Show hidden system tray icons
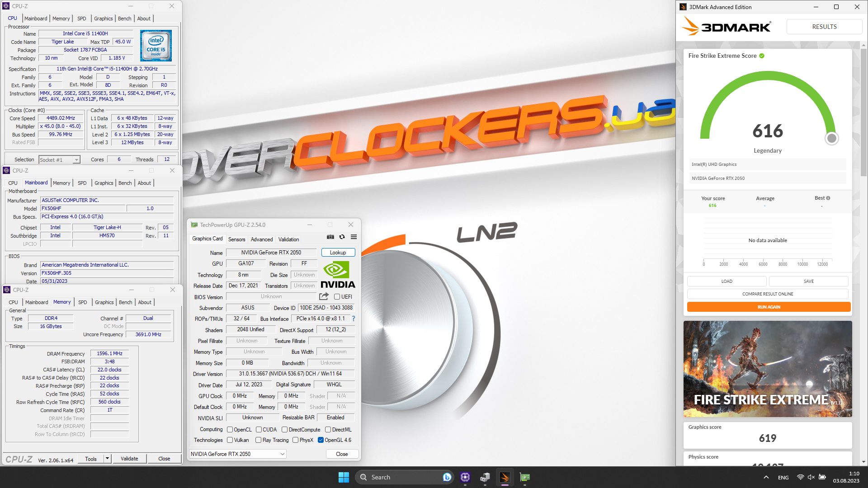The image size is (868, 488). pos(766,477)
